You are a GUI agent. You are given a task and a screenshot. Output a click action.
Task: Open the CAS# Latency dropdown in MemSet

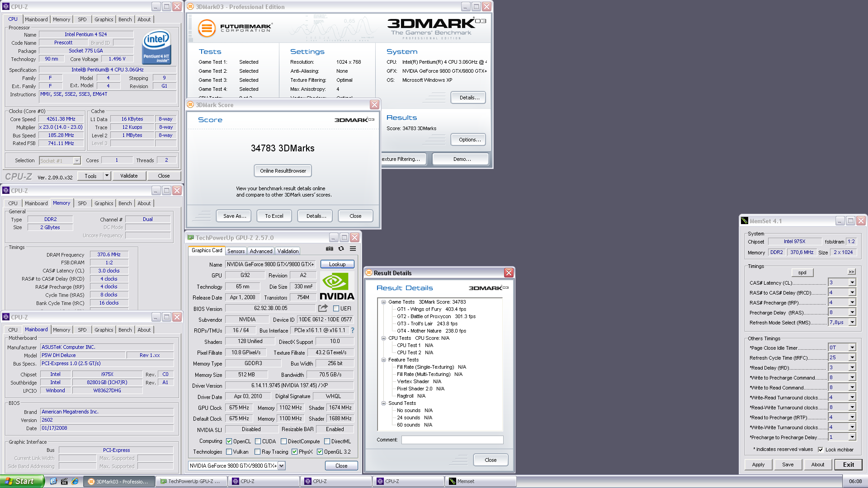(852, 282)
